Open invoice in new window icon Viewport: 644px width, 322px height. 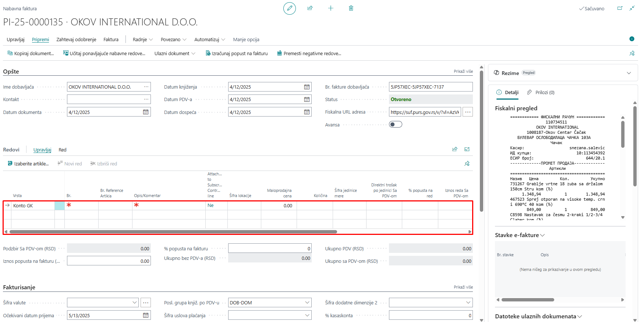click(x=620, y=8)
